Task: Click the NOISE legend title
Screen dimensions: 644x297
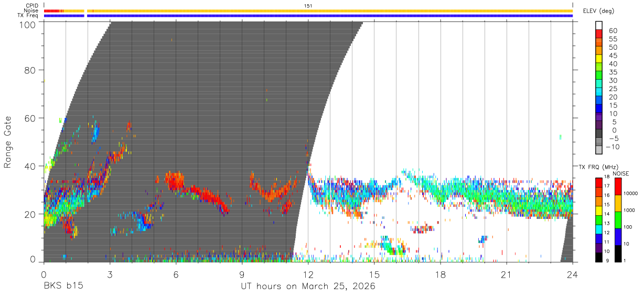Action: 620,173
